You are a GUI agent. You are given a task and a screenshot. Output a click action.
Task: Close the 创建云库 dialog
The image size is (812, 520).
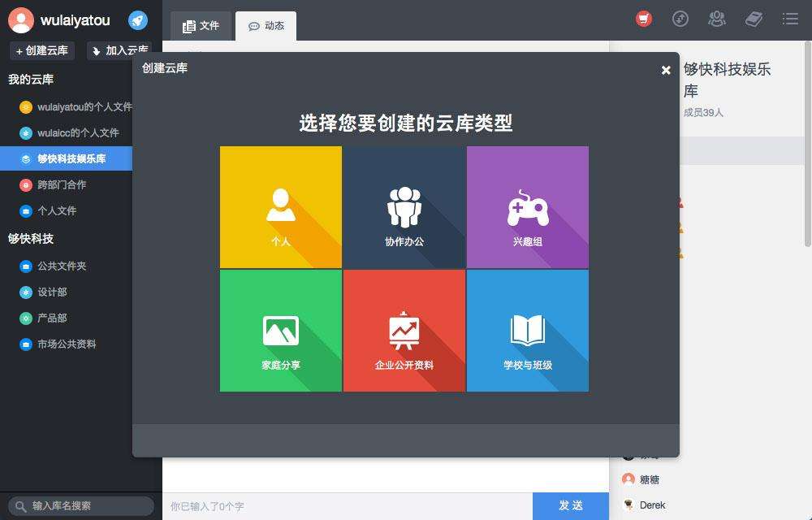click(666, 70)
